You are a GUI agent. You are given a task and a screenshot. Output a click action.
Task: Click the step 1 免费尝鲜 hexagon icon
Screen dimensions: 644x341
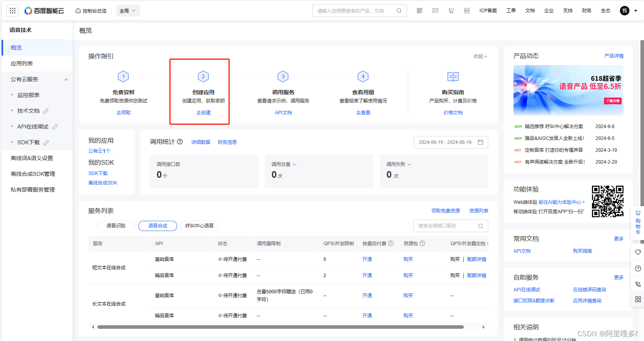pyautogui.click(x=123, y=76)
